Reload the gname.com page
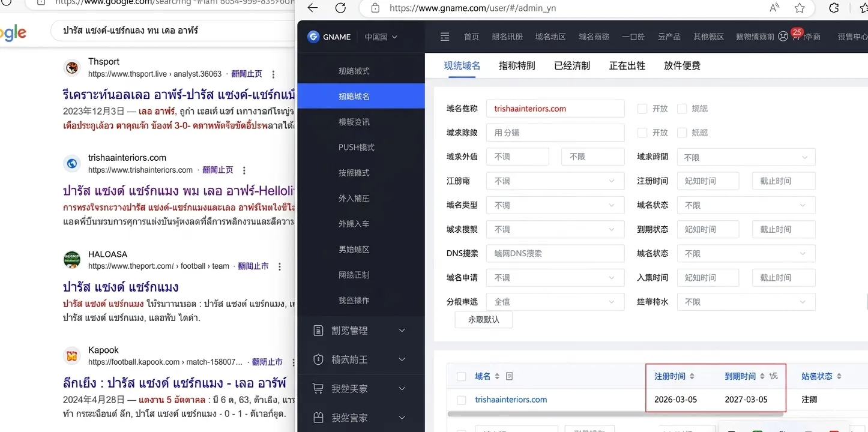 point(340,8)
